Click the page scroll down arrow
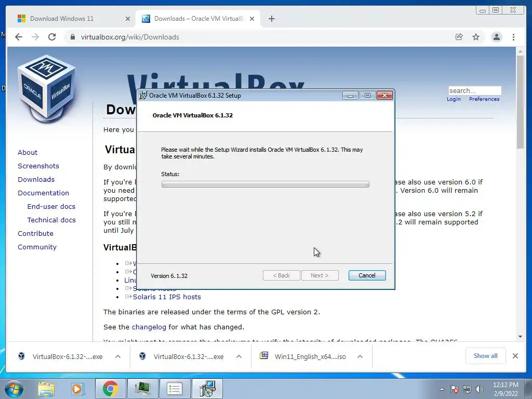 [x=520, y=337]
